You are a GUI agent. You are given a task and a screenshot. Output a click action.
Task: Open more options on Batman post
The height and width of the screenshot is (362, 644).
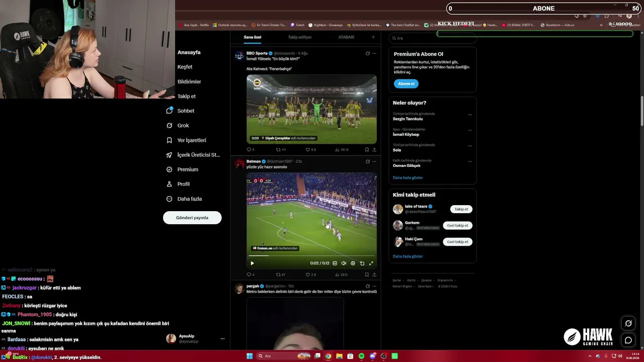[374, 161]
